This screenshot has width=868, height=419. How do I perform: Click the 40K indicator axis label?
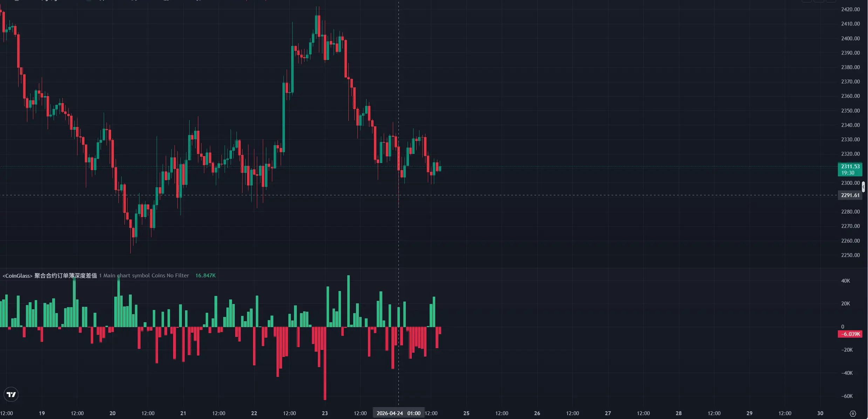coord(845,281)
